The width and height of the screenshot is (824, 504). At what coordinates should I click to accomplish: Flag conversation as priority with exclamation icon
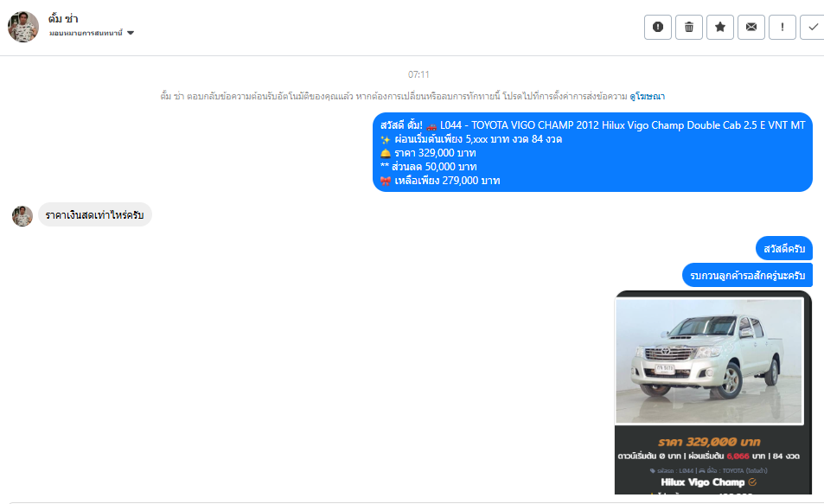click(782, 27)
